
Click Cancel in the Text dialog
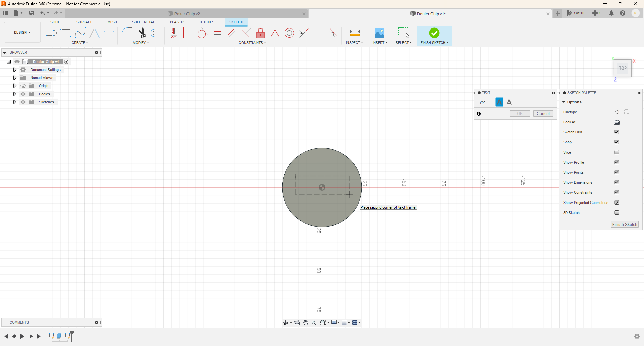[x=543, y=114]
